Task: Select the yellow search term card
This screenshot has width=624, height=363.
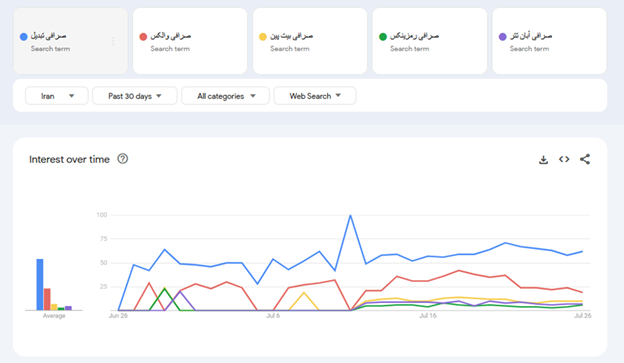Action: (310, 41)
